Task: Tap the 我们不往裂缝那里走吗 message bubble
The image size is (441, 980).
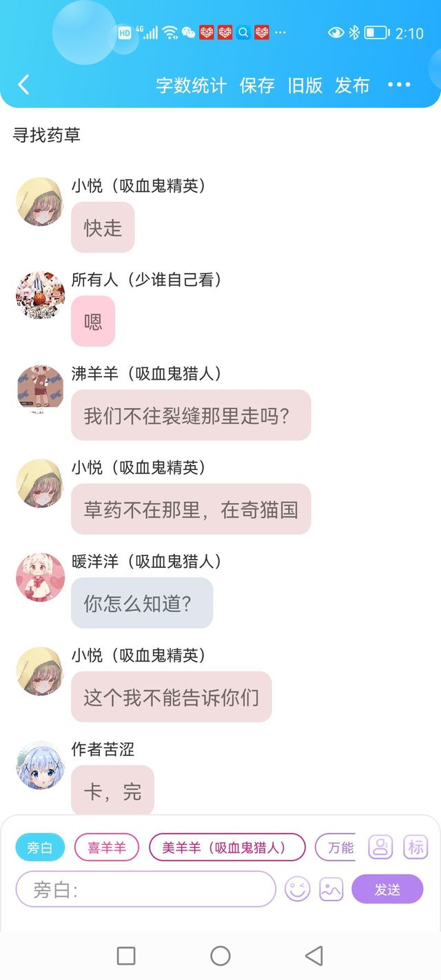Action: click(191, 416)
